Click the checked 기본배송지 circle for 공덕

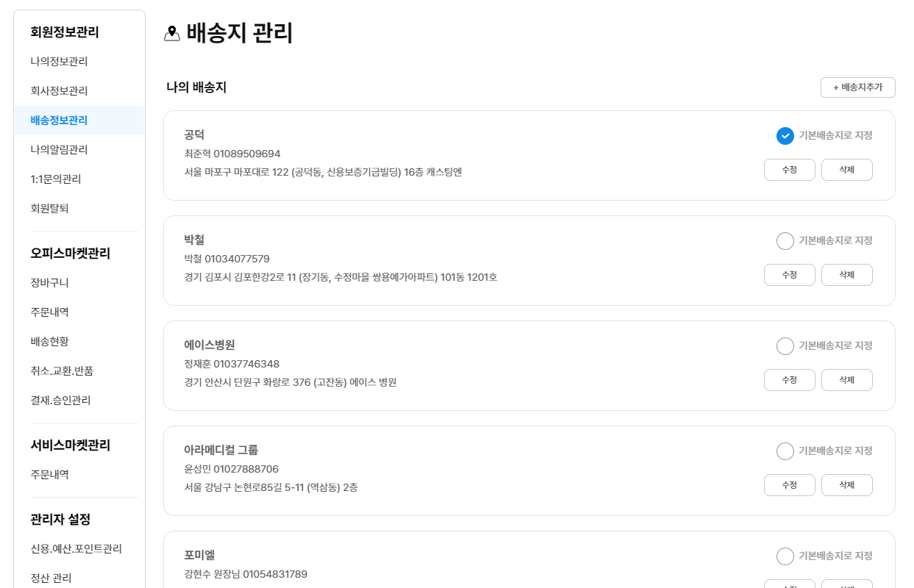click(785, 136)
